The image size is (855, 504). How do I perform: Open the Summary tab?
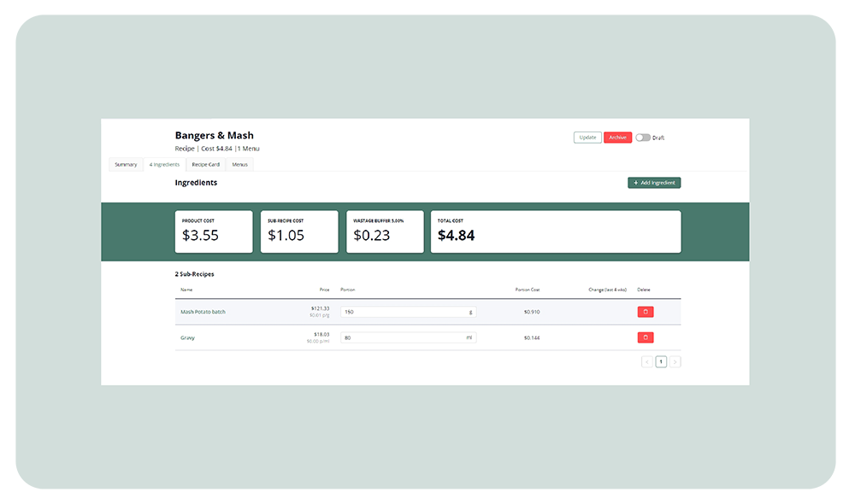[x=126, y=164]
